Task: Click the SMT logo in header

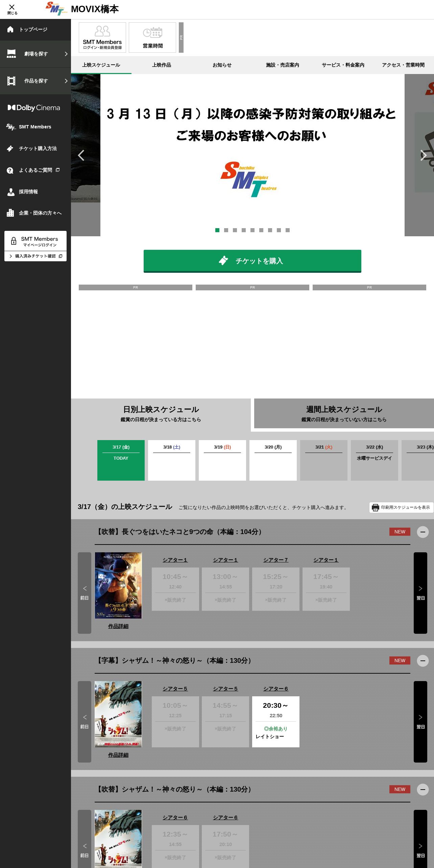Action: pyautogui.click(x=56, y=9)
